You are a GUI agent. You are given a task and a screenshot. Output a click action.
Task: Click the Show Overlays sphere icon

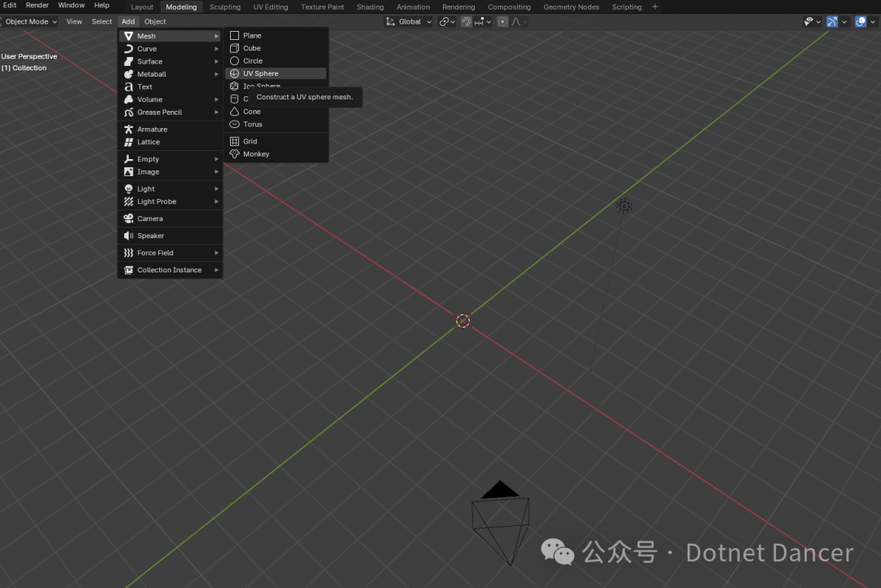pos(861,21)
